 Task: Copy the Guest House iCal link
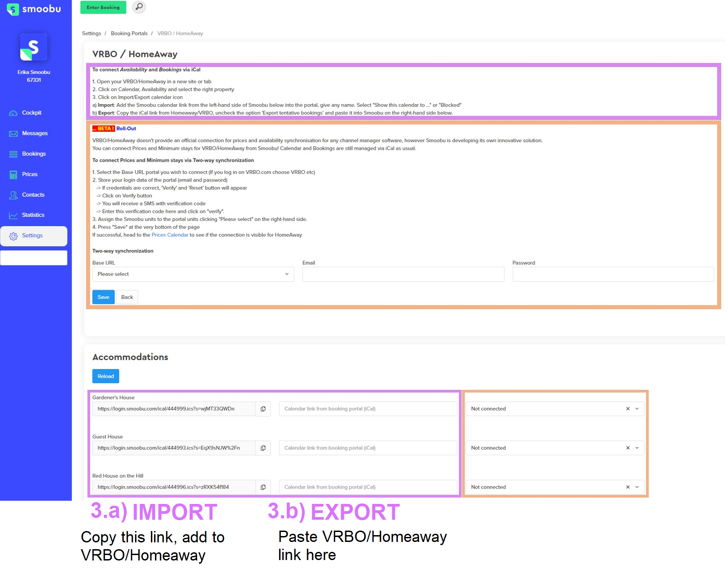tap(263, 448)
